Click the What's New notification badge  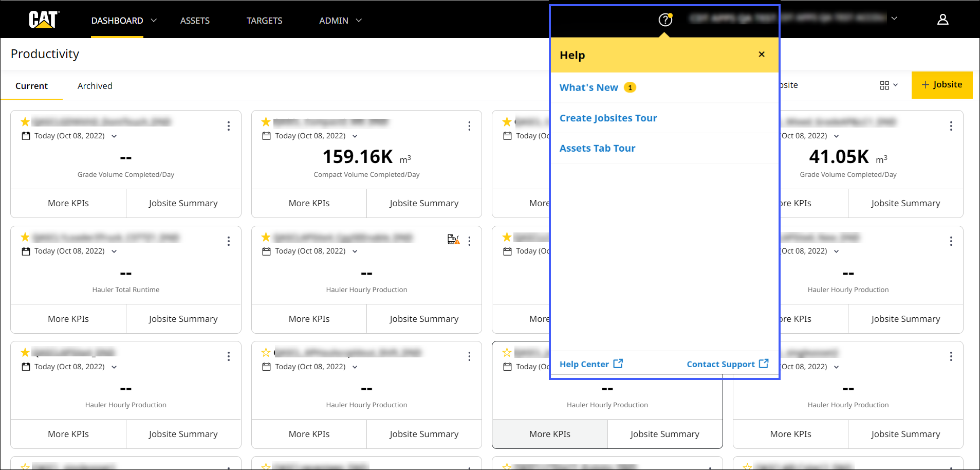click(630, 87)
